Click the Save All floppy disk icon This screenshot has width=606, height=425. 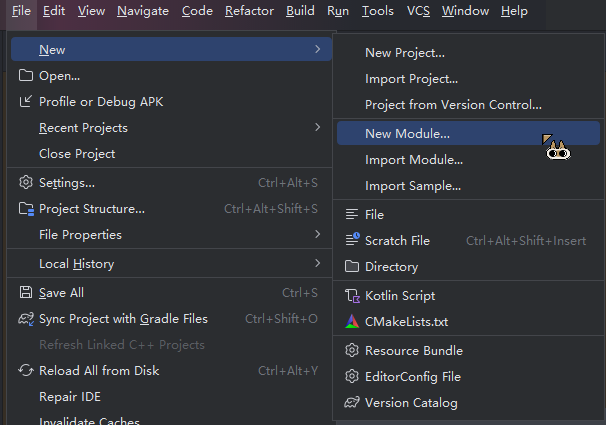pos(26,292)
